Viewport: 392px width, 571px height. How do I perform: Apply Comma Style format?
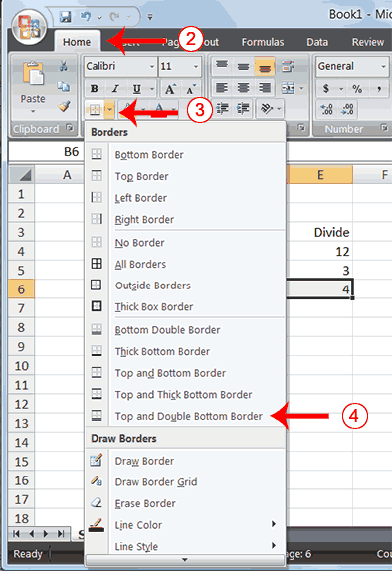pyautogui.click(x=379, y=89)
